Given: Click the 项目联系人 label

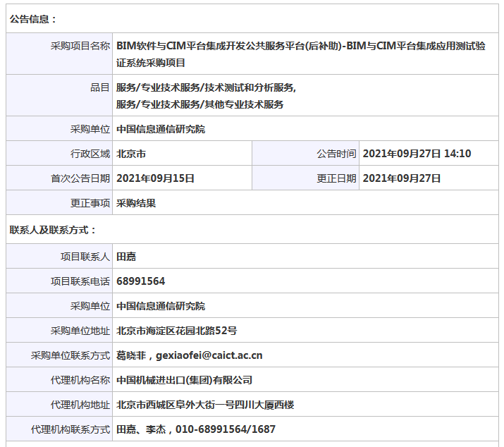Looking at the screenshot, I should pos(85,257).
